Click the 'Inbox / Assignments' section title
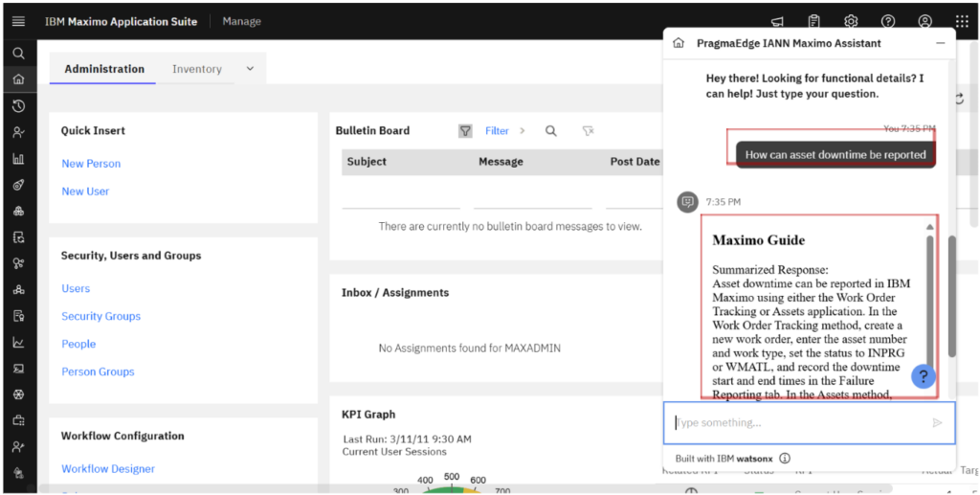Viewport: 980px width, 495px height. (395, 293)
